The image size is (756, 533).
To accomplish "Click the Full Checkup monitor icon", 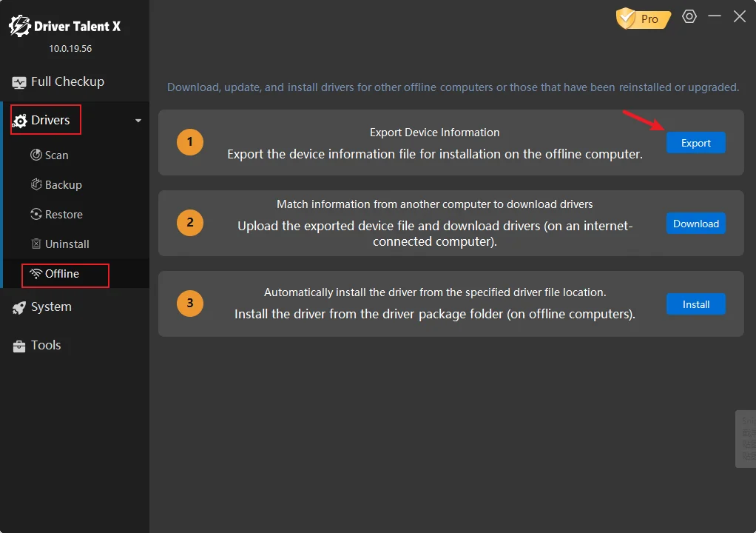I will [19, 82].
